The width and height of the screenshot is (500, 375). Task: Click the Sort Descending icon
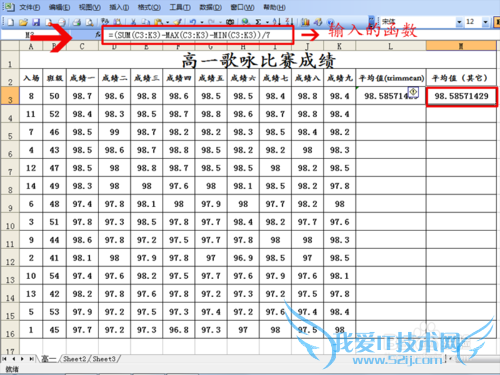tap(289, 22)
